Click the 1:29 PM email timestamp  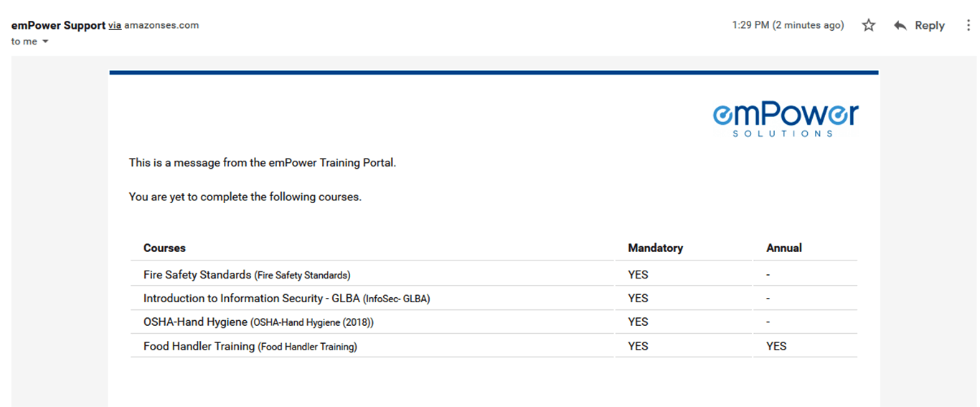pos(788,25)
